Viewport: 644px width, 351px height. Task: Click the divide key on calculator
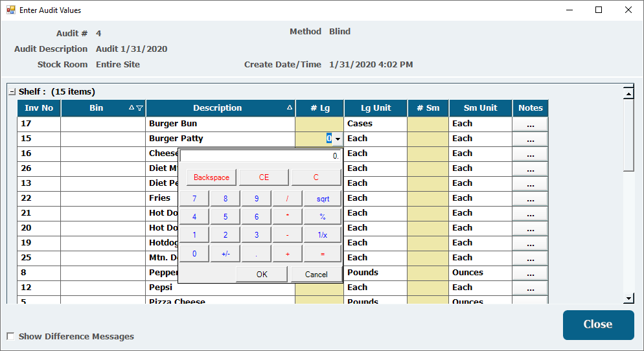coord(288,199)
